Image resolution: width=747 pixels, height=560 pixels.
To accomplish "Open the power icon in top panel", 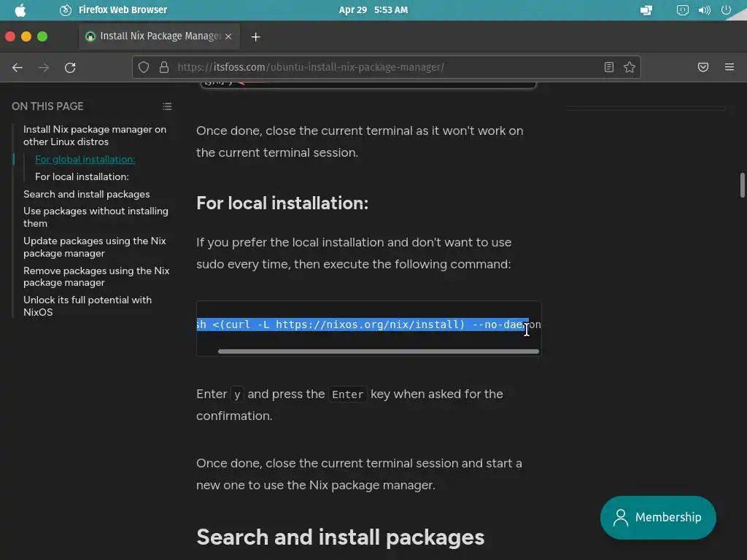I will [726, 10].
